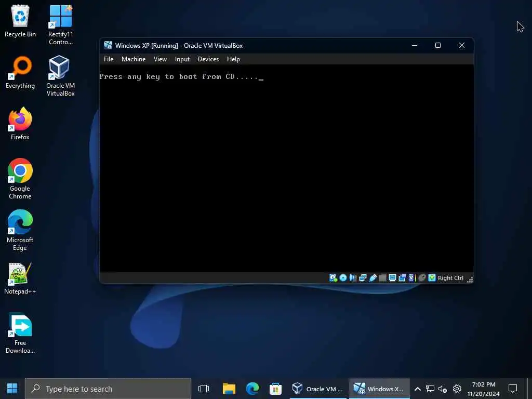Click the display settings status icon
532x399 pixels.
point(392,278)
